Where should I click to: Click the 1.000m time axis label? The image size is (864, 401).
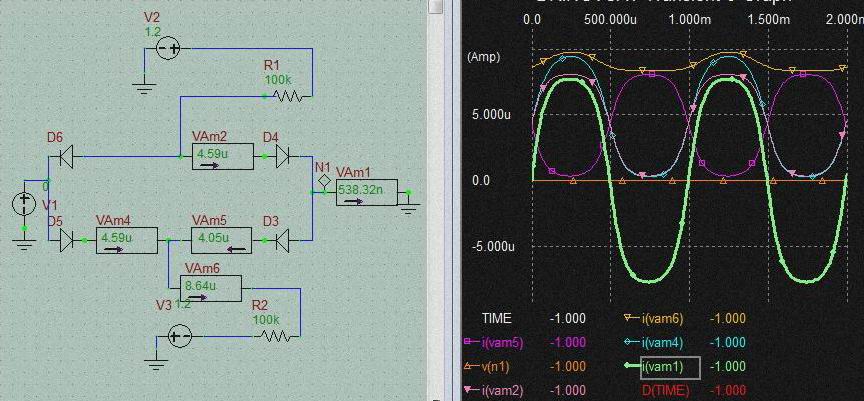[690, 19]
